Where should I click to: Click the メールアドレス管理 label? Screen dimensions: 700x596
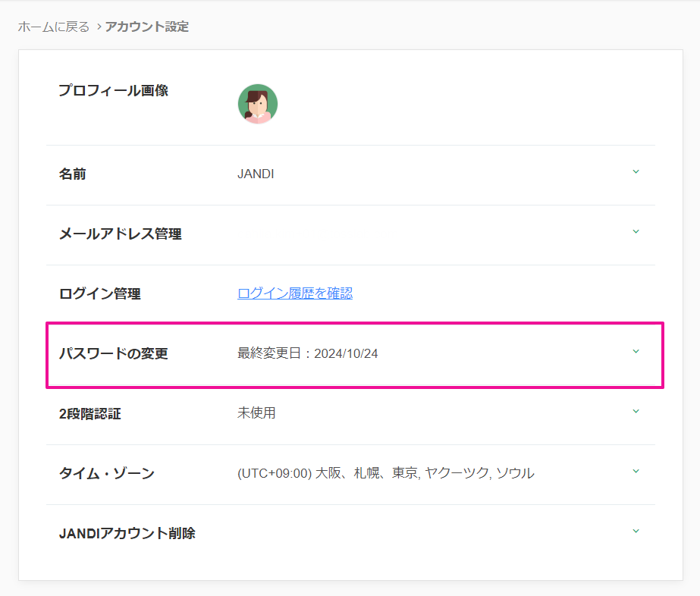click(x=121, y=234)
